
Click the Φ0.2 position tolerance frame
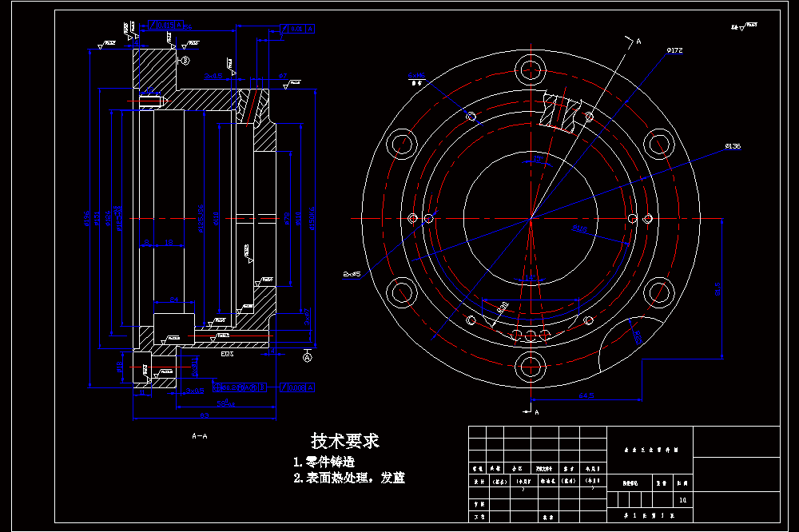[x=240, y=387]
